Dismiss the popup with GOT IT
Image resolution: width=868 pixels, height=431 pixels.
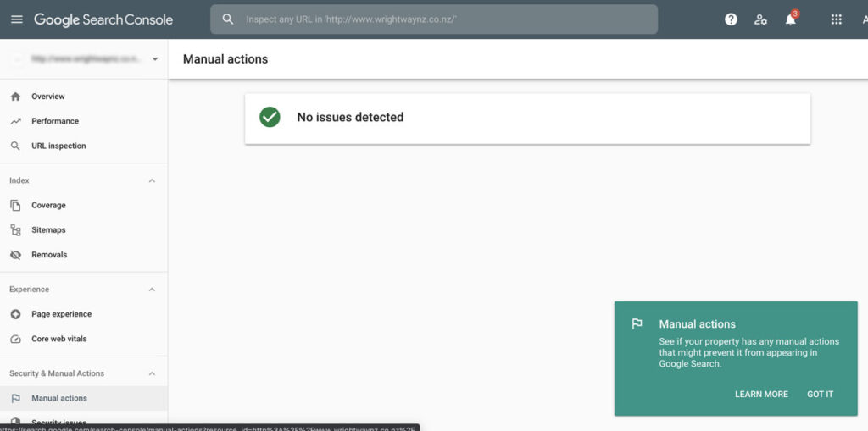[x=820, y=395]
